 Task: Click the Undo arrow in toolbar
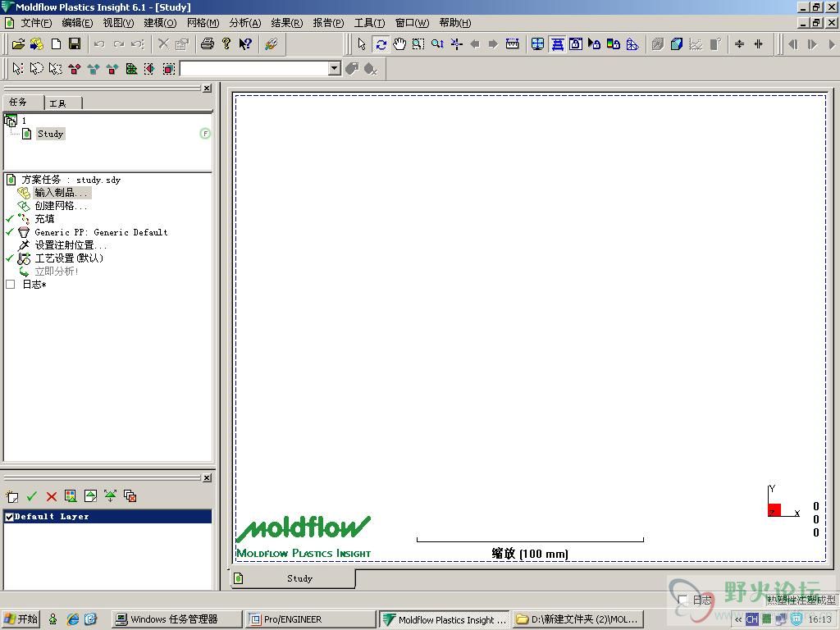coord(99,44)
